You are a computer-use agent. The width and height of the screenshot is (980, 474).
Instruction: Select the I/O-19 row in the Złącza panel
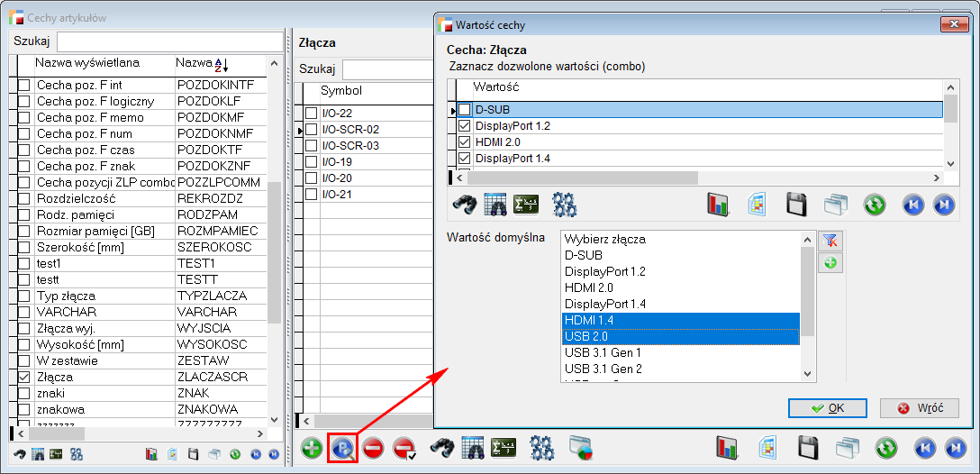[x=368, y=162]
